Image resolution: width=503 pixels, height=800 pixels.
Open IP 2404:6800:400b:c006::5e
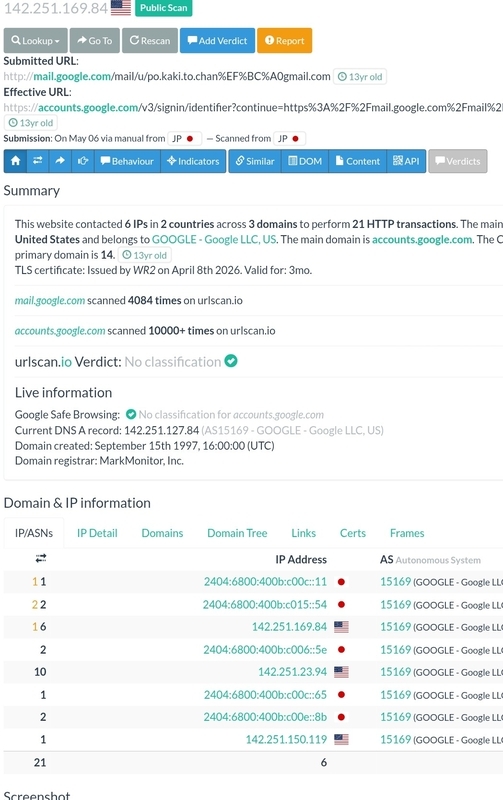pos(265,649)
